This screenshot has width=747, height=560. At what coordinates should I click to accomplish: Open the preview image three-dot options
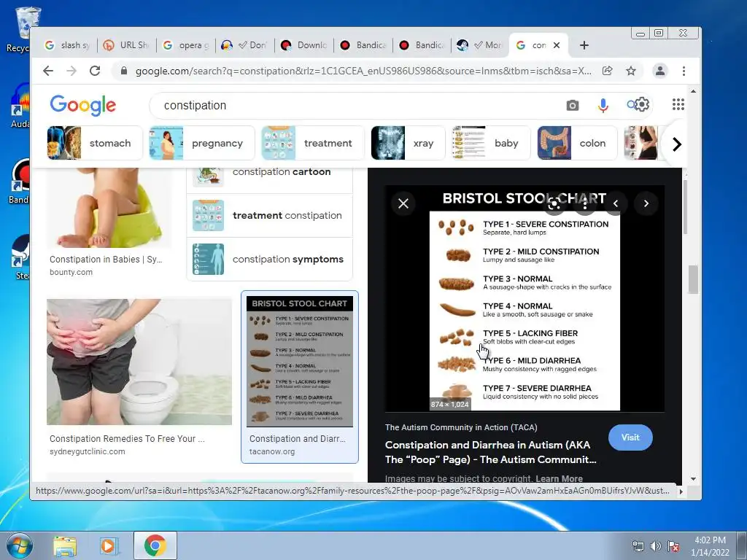tap(585, 204)
